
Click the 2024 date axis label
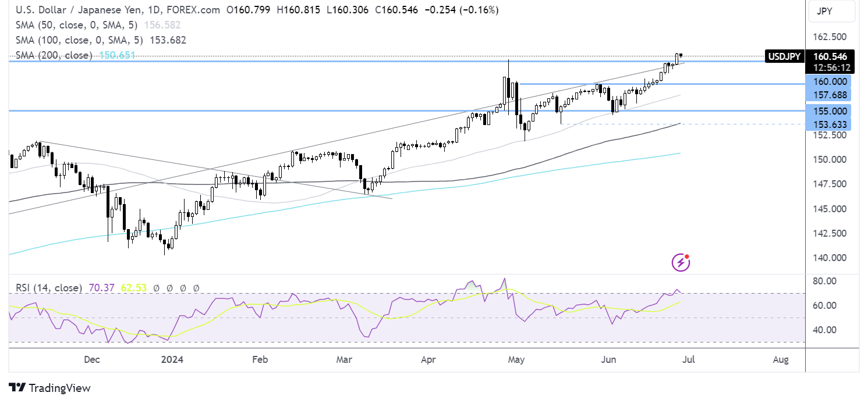[173, 360]
